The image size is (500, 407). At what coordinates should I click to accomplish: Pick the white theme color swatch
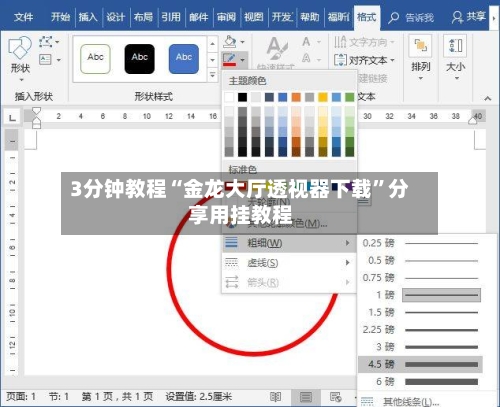pos(229,97)
